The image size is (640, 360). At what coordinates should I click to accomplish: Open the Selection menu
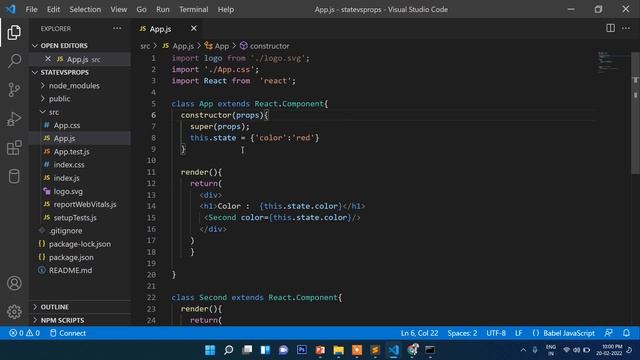pyautogui.click(x=85, y=9)
